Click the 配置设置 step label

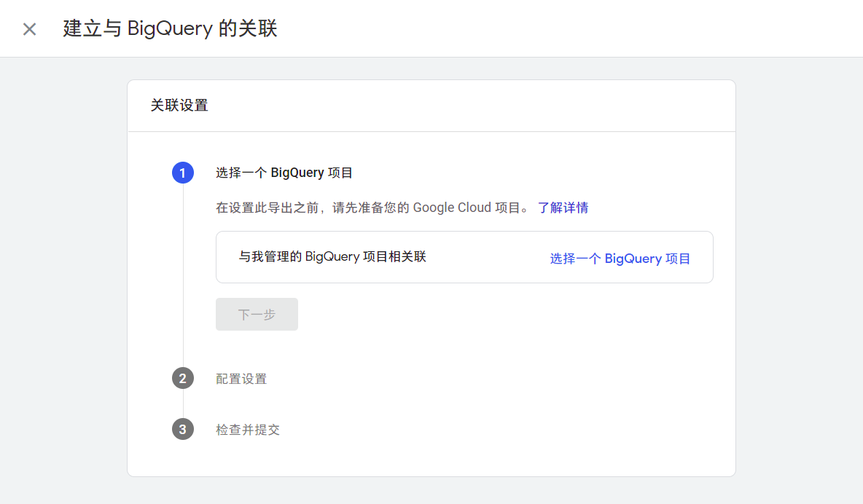241,379
